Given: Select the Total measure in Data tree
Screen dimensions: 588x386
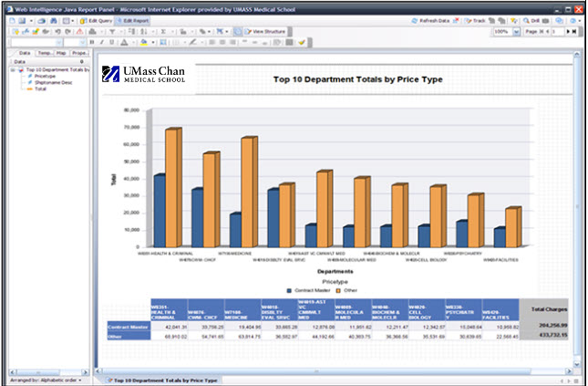Looking at the screenshot, I should click(x=41, y=89).
